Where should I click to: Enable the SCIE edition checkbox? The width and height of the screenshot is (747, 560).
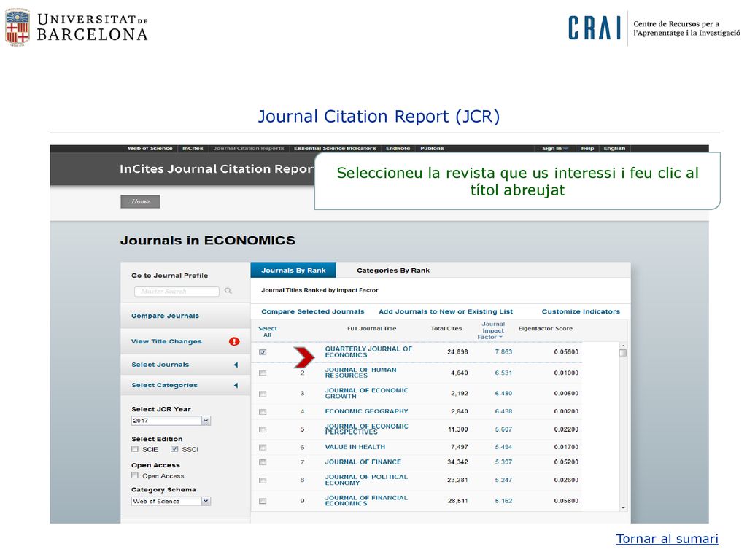click(135, 449)
